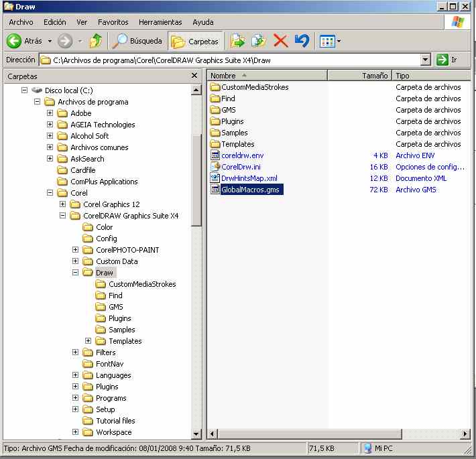Toggle the Carpetas folders pane button

tap(195, 41)
